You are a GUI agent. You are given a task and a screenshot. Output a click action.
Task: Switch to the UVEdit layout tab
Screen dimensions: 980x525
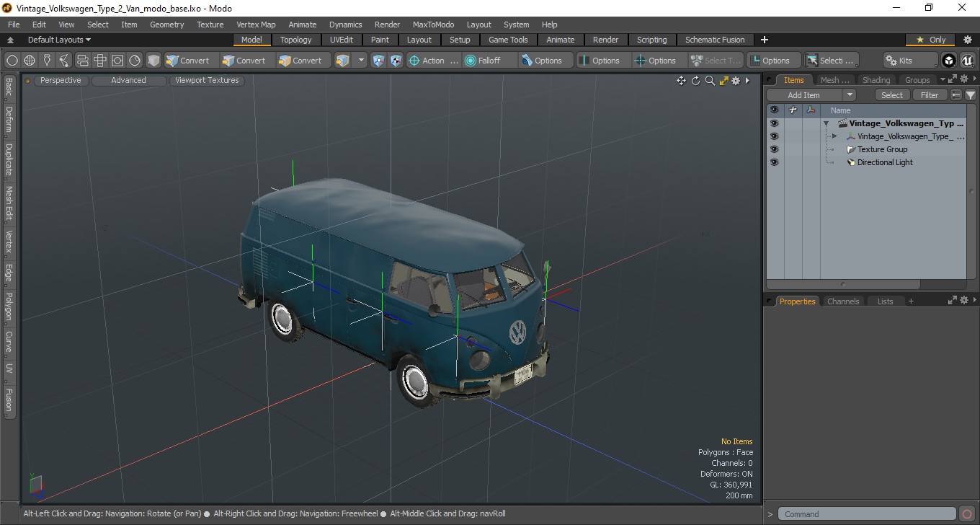pos(342,40)
